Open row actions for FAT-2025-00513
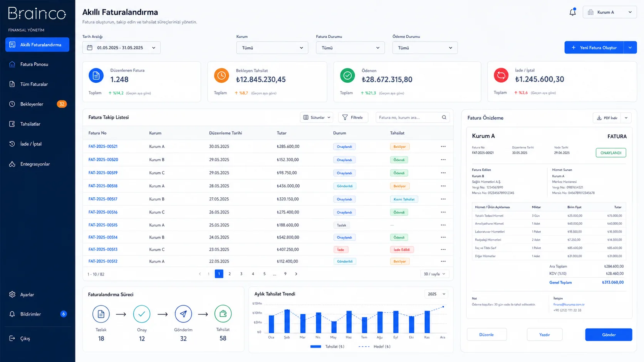 [x=443, y=250]
